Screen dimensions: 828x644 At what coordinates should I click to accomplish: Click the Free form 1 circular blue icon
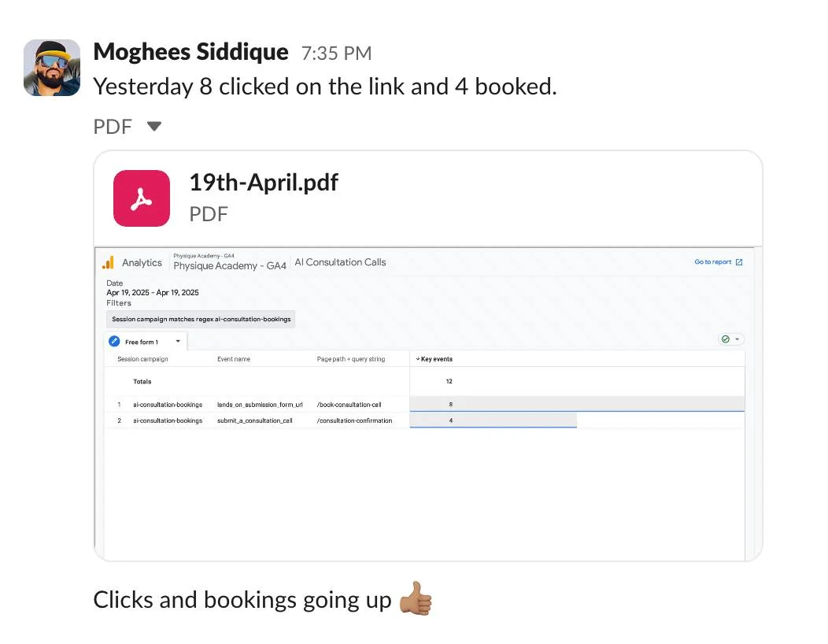115,341
